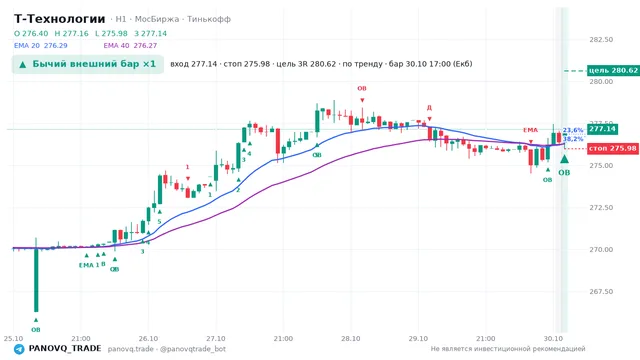This screenshot has width=640, height=360.
Task: Click the 25.10 date on the time axis
Action: 13,339
